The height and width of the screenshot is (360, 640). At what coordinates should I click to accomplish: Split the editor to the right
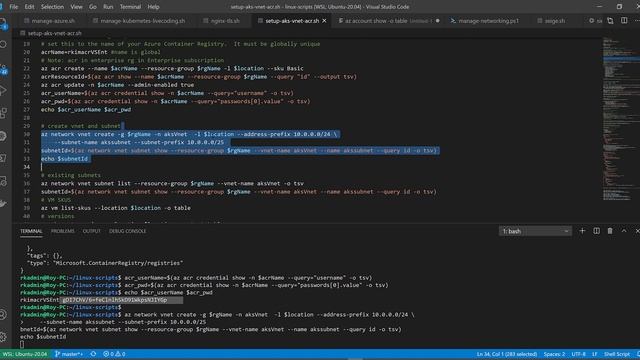pyautogui.click(x=624, y=20)
